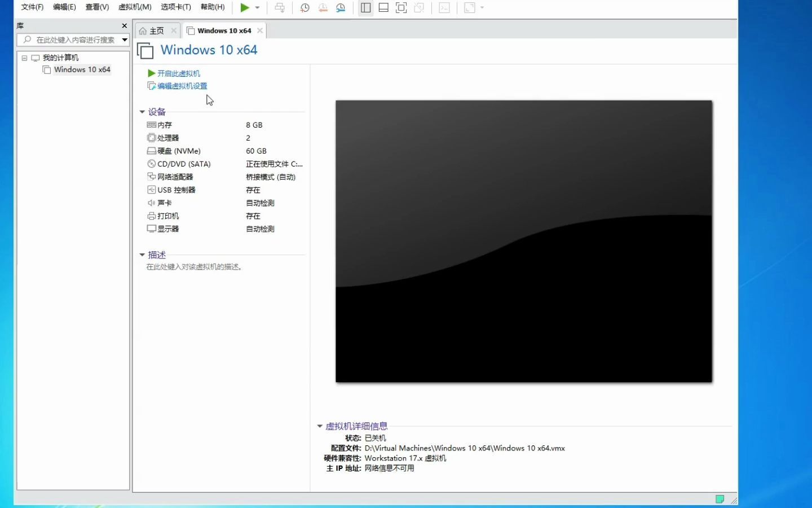This screenshot has width=812, height=508.
Task: Click the 60 GB disk value
Action: (x=256, y=151)
